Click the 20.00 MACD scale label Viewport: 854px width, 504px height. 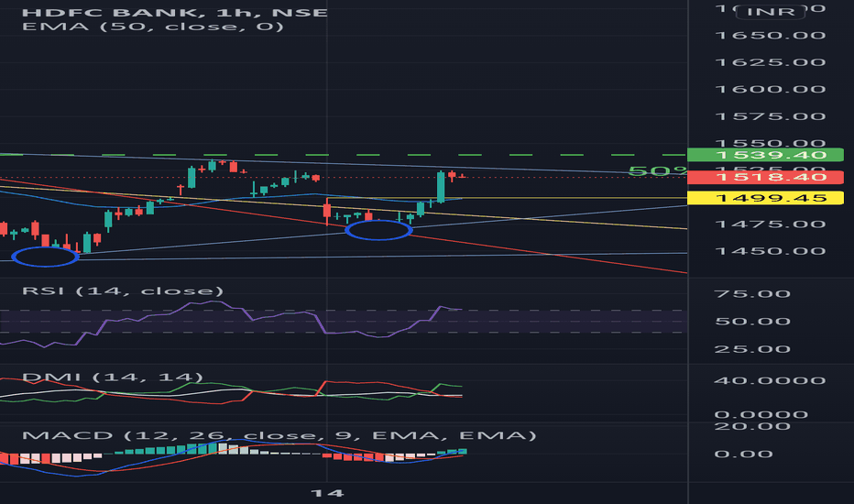tap(752, 426)
